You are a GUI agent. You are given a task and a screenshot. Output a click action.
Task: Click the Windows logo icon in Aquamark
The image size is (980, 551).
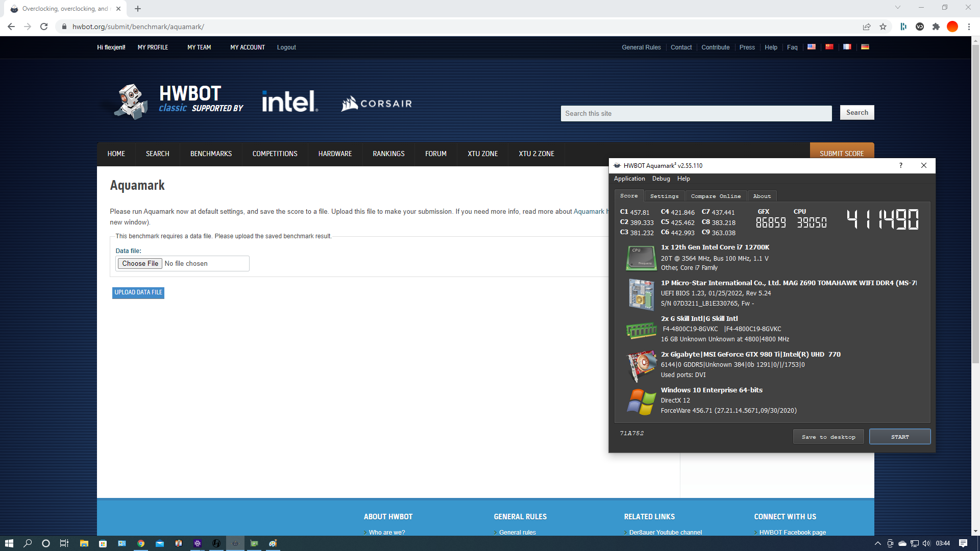tap(641, 402)
